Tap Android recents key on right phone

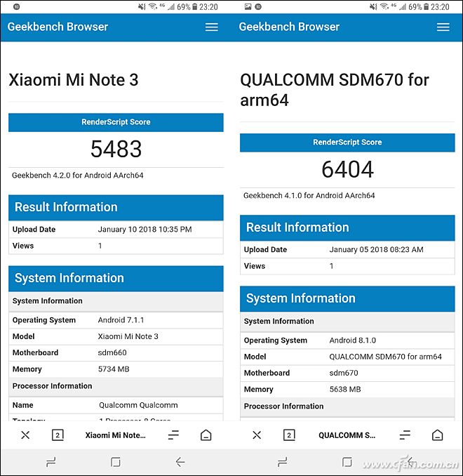(283, 462)
